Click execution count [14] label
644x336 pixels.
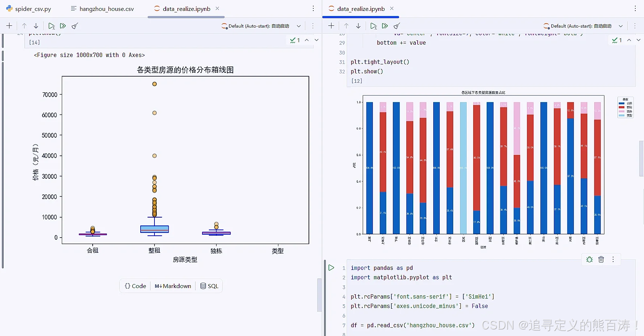35,42
